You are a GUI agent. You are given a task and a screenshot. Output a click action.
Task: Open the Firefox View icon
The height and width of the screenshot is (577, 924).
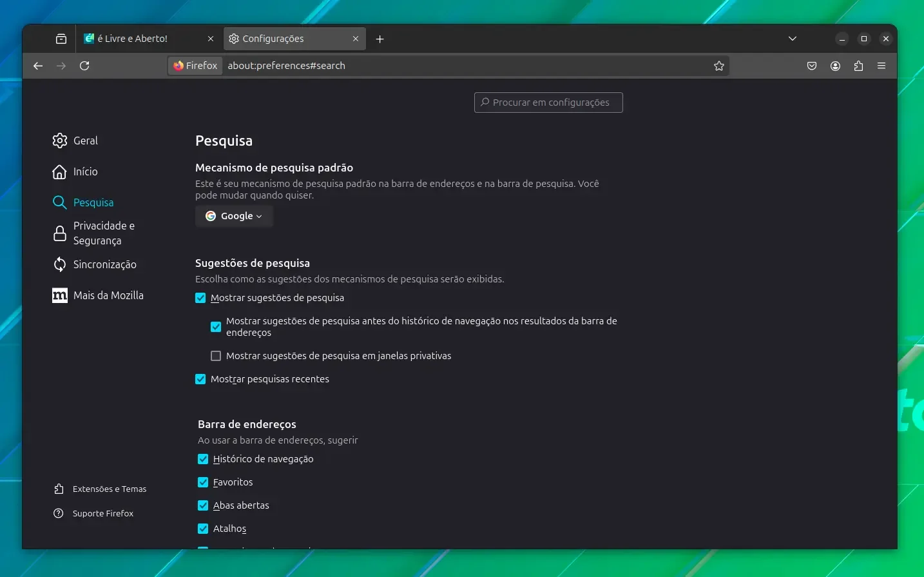click(x=61, y=39)
